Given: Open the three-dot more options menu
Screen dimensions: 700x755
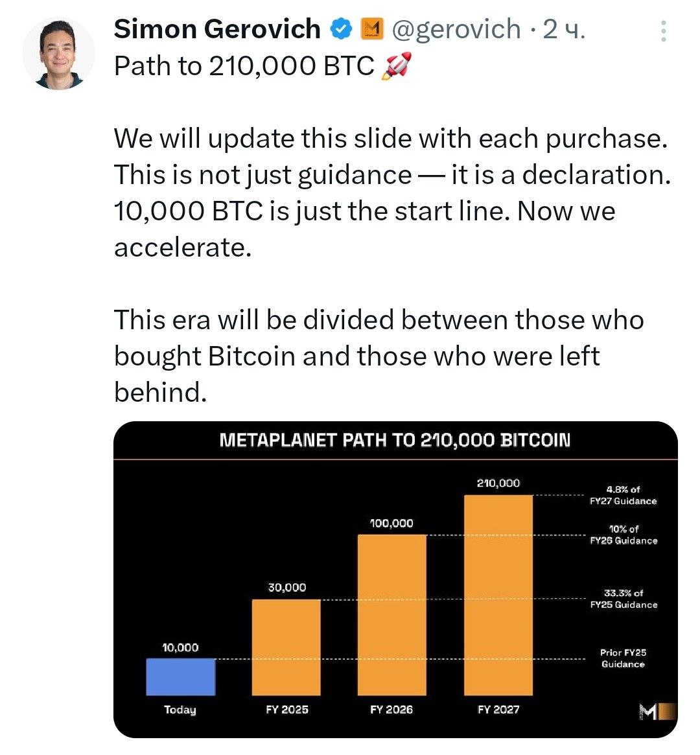Looking at the screenshot, I should 664,31.
